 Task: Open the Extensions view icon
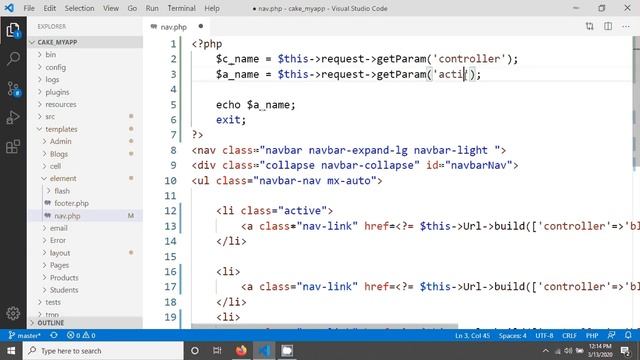[13, 146]
